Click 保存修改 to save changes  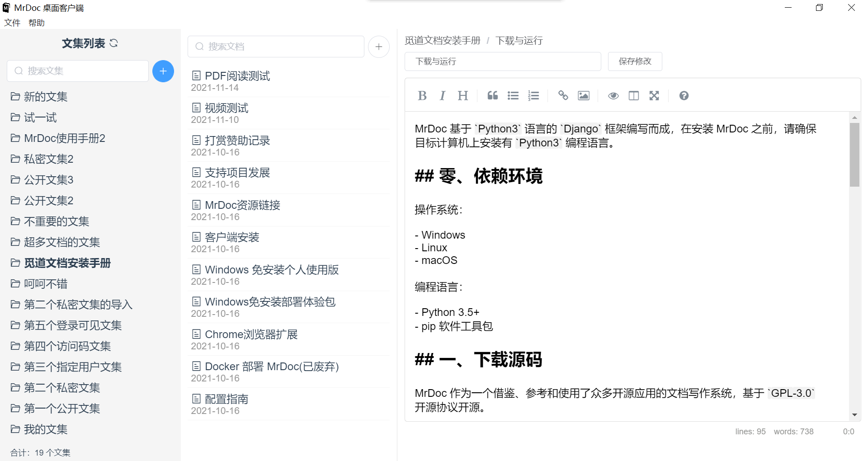[635, 61]
